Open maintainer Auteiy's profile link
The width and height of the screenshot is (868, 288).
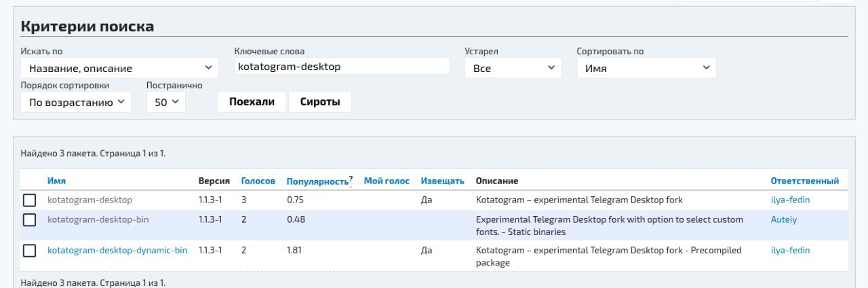(x=784, y=219)
